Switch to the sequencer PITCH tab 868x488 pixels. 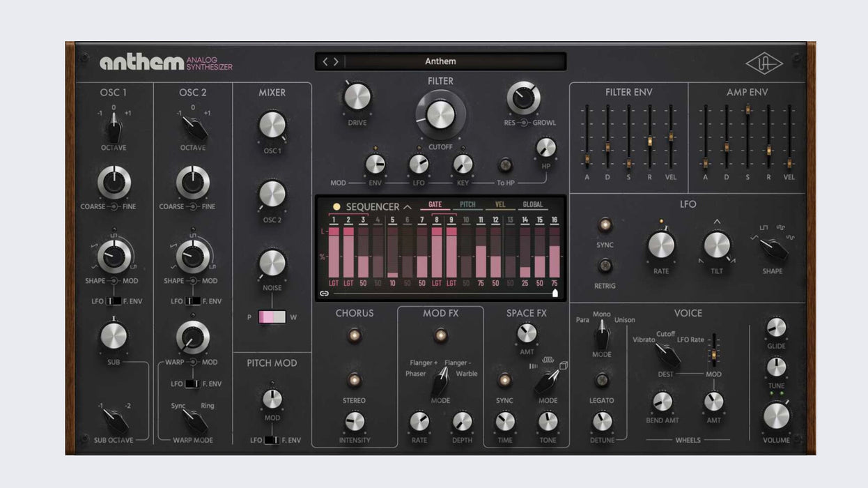click(x=467, y=205)
